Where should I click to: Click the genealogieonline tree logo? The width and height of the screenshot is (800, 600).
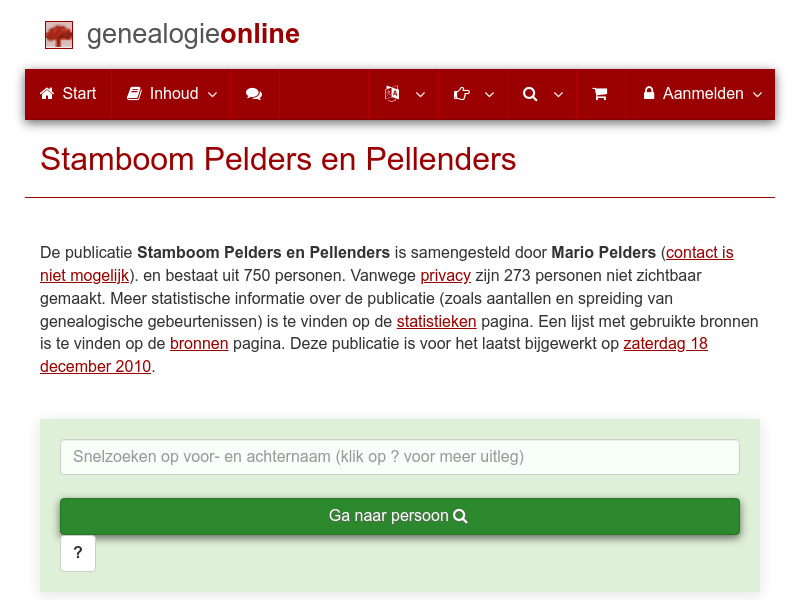click(x=59, y=34)
